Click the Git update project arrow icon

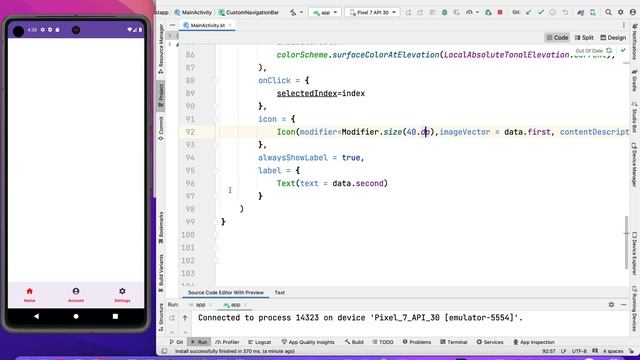point(529,13)
